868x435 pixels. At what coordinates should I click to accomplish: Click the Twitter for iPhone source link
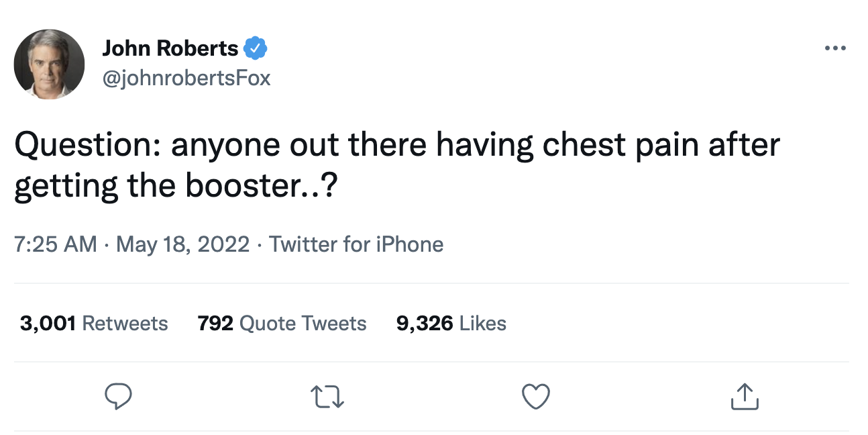pyautogui.click(x=356, y=244)
